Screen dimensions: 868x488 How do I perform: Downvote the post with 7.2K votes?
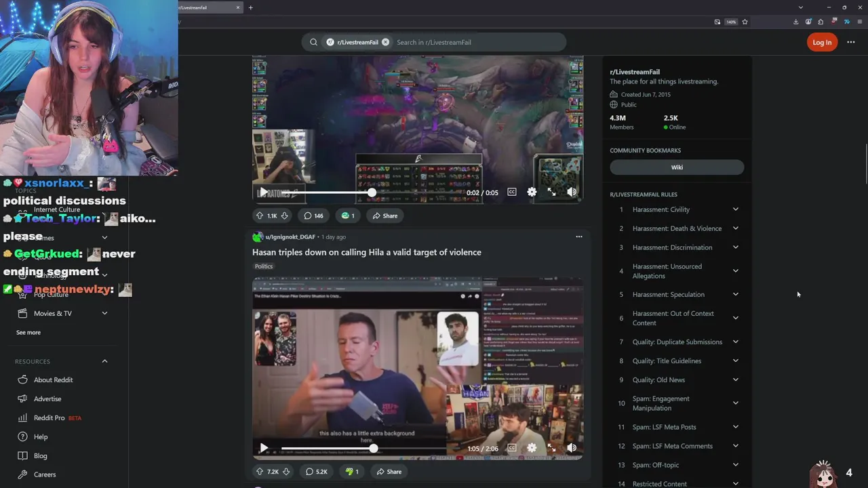pyautogui.click(x=286, y=472)
